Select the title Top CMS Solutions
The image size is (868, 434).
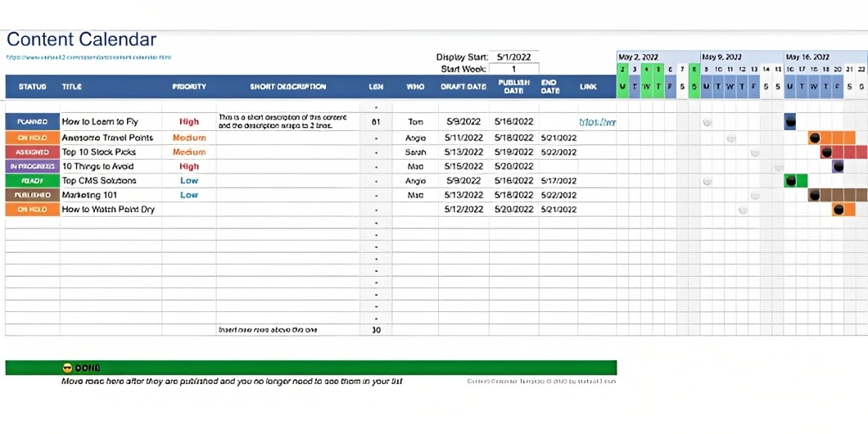click(x=99, y=181)
